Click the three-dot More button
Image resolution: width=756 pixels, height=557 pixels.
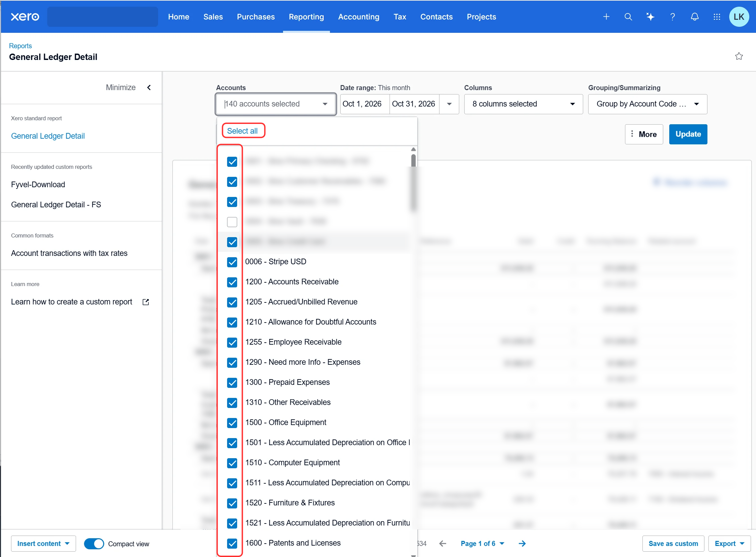[644, 134]
